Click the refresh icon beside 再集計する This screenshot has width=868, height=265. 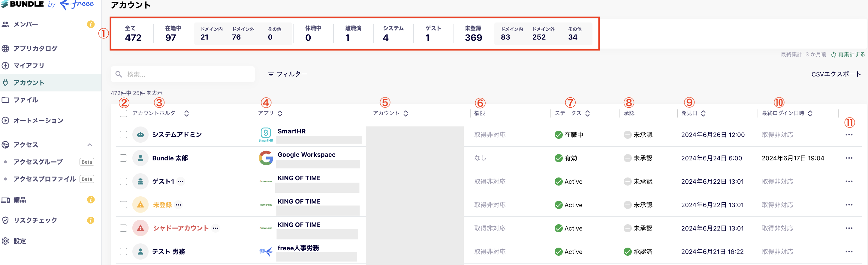(x=833, y=55)
